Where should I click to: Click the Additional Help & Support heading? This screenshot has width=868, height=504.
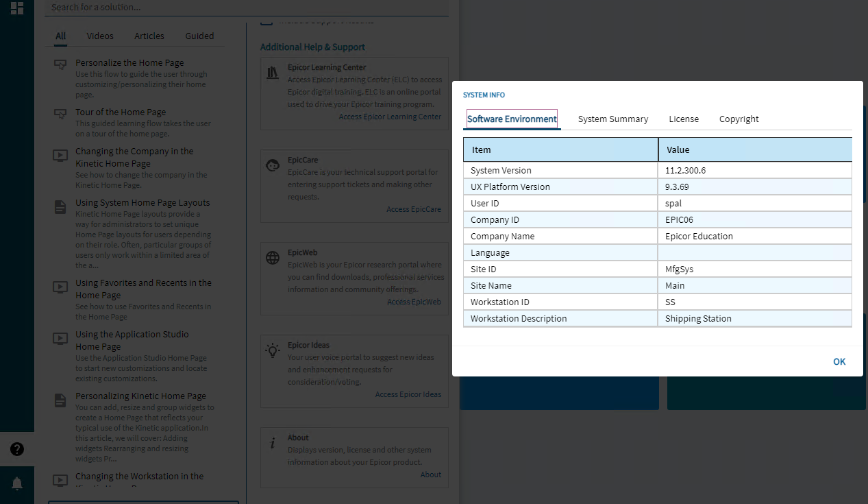[312, 47]
